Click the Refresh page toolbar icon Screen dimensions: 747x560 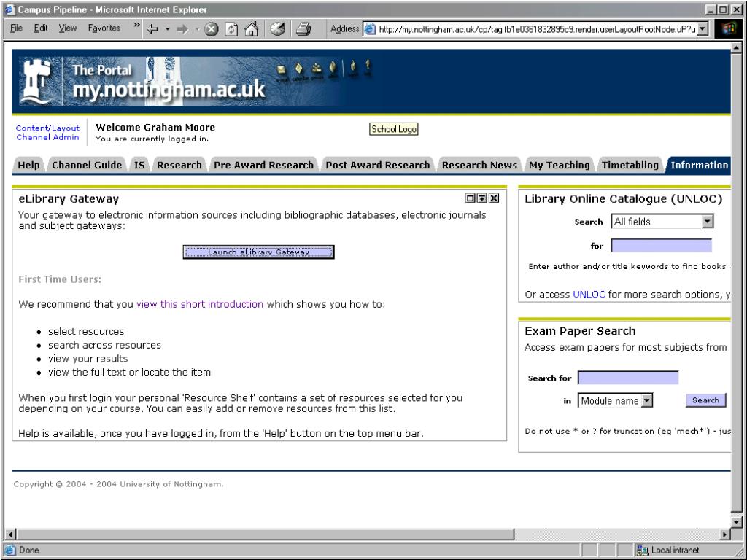231,29
